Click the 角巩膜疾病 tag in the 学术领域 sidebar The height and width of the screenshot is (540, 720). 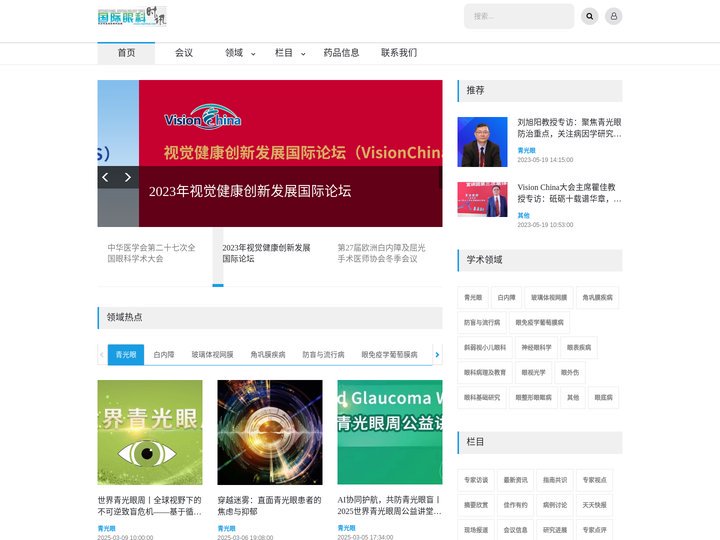597,298
